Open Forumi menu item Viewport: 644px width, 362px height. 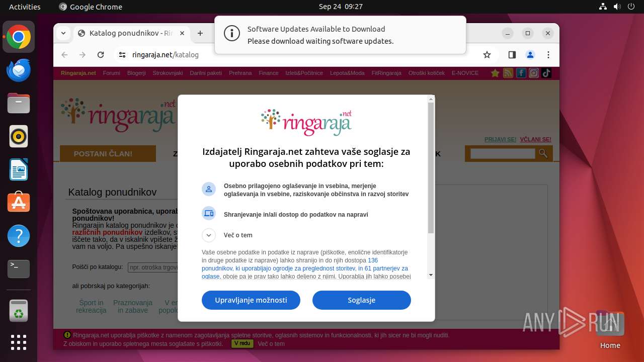tap(112, 73)
